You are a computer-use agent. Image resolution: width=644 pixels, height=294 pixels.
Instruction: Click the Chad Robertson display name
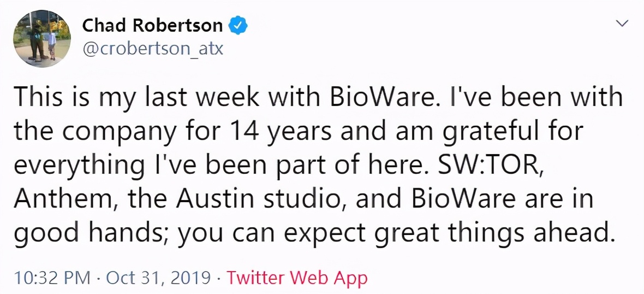click(152, 26)
